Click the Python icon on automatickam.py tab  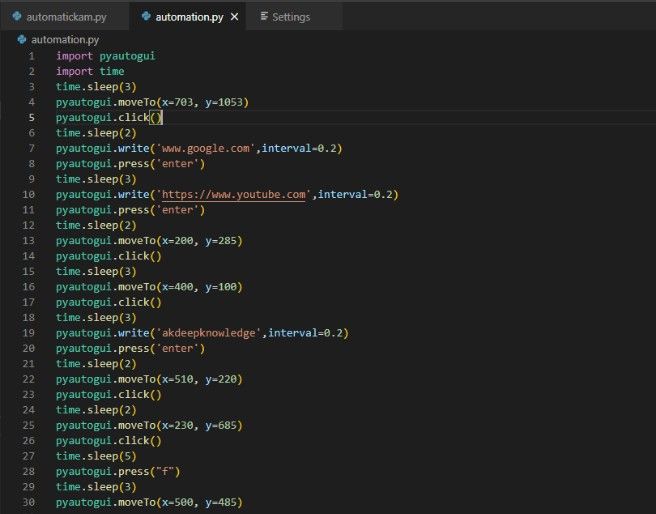[x=17, y=16]
